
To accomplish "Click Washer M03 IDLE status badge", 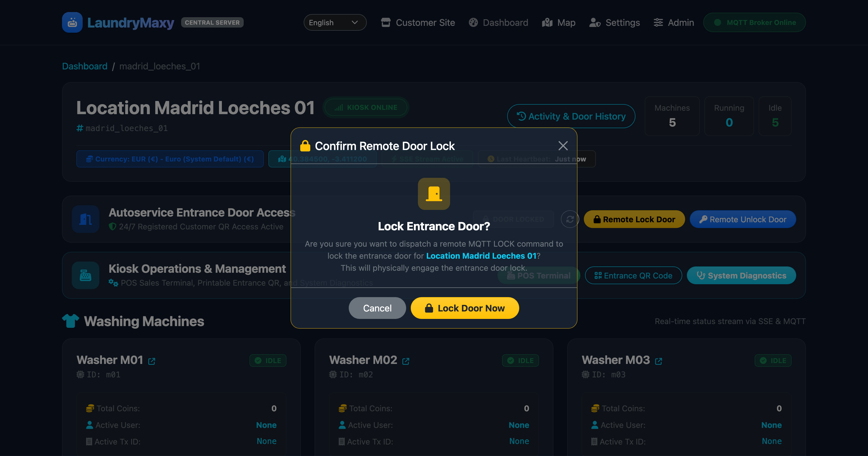I will 773,361.
